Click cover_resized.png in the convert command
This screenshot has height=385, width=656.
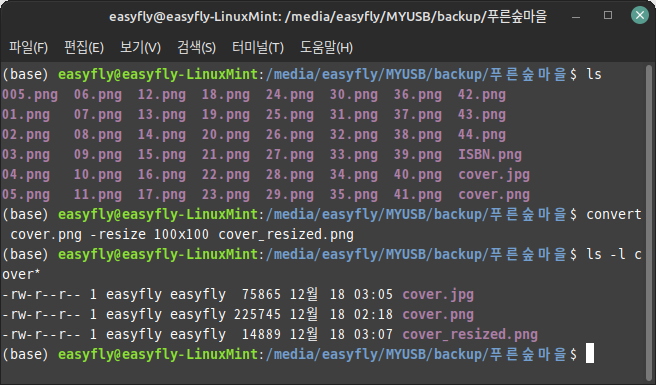point(286,234)
